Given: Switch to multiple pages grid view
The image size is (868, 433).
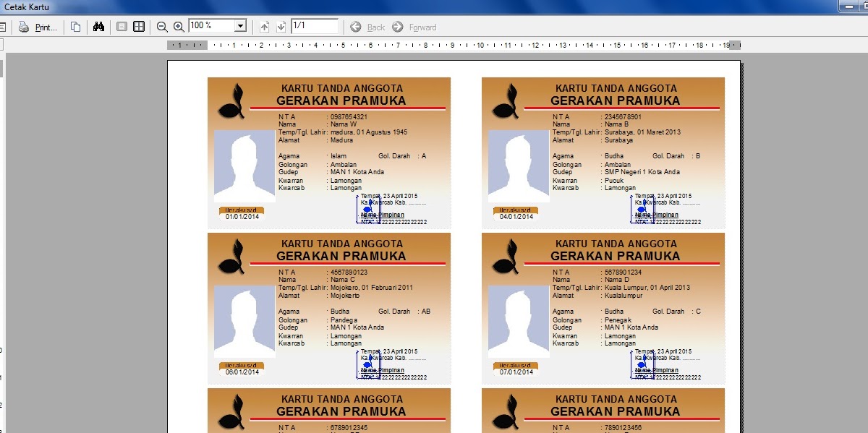Looking at the screenshot, I should click(x=139, y=27).
